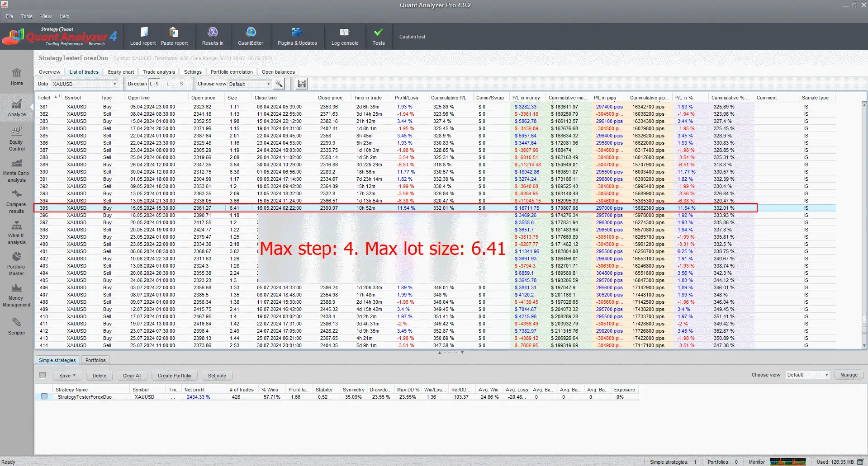The image size is (868, 466).
Task: Open the Scripter tool
Action: coord(16,326)
